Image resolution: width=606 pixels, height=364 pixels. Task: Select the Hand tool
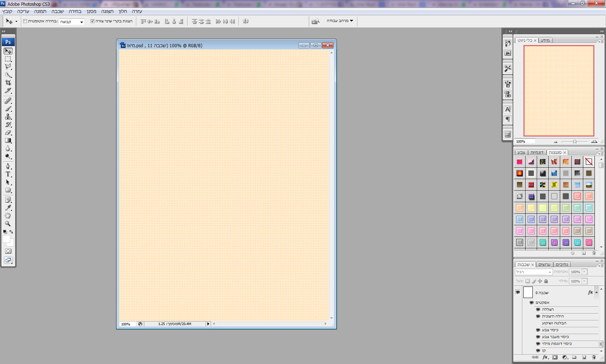click(x=8, y=216)
